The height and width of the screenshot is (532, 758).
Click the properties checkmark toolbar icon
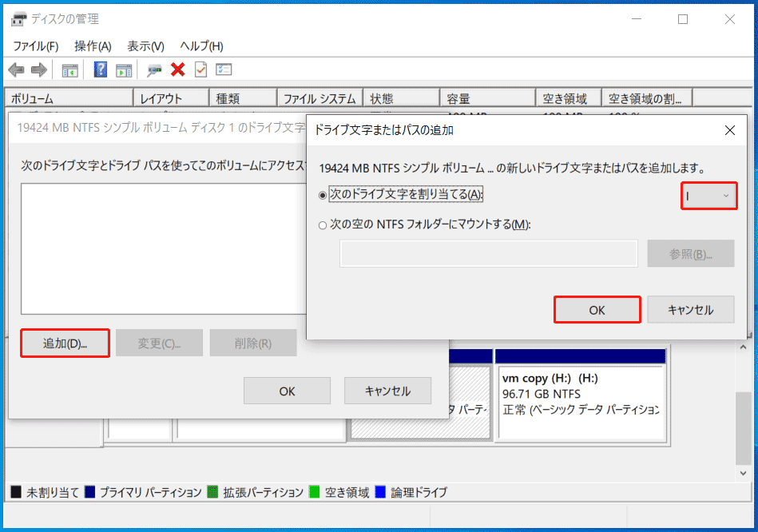[x=200, y=70]
